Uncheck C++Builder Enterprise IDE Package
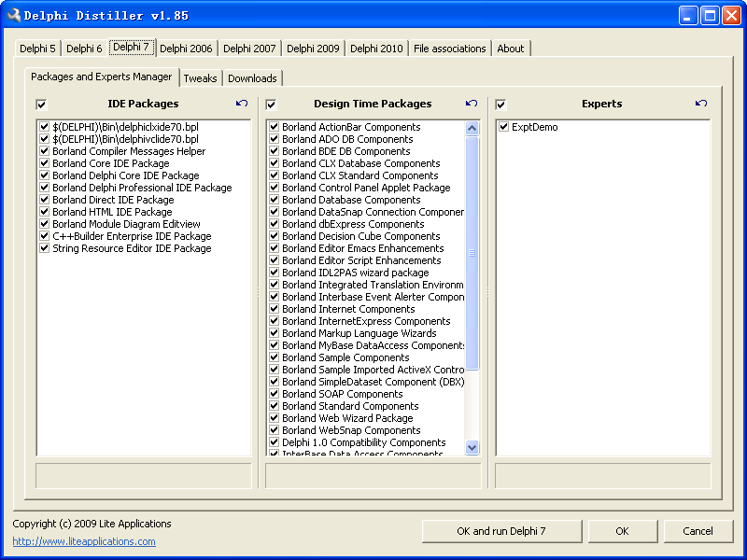The image size is (747, 560). (x=44, y=236)
